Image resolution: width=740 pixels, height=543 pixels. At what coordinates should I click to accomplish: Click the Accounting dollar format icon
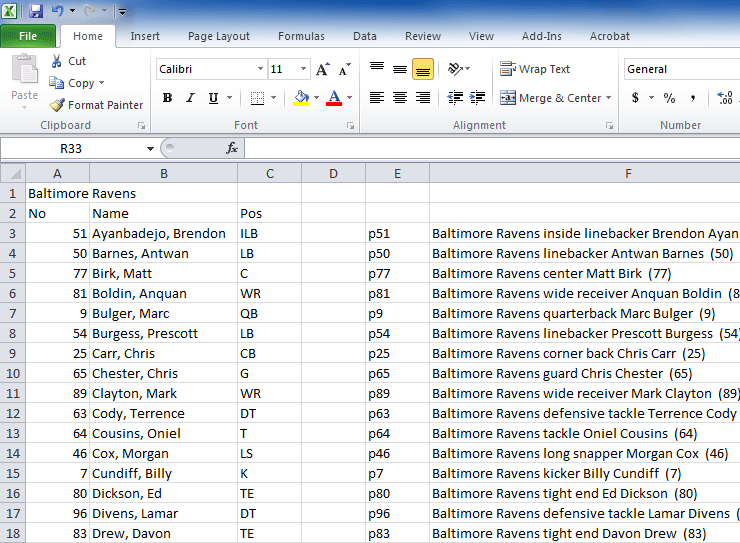click(636, 98)
